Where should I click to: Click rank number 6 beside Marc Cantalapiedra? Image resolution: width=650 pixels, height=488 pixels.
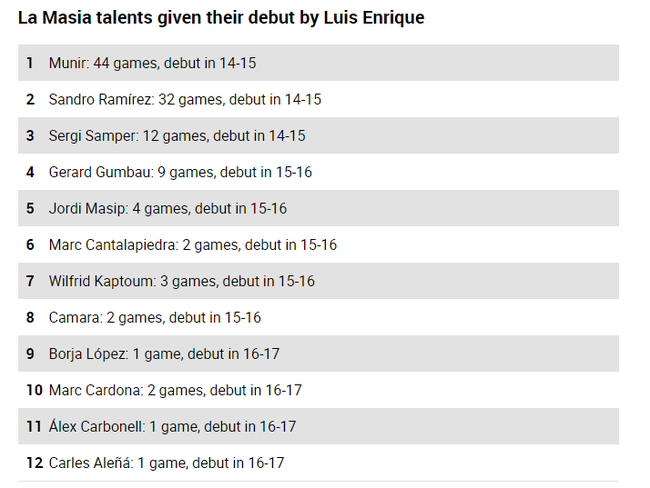click(x=30, y=245)
